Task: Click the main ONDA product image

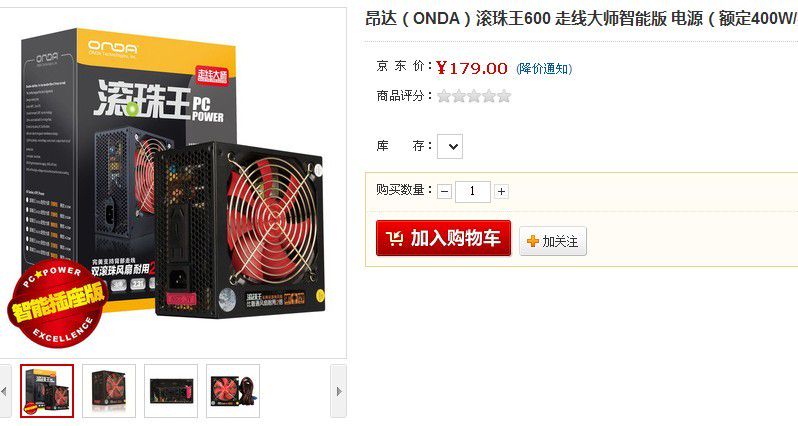Action: point(173,183)
